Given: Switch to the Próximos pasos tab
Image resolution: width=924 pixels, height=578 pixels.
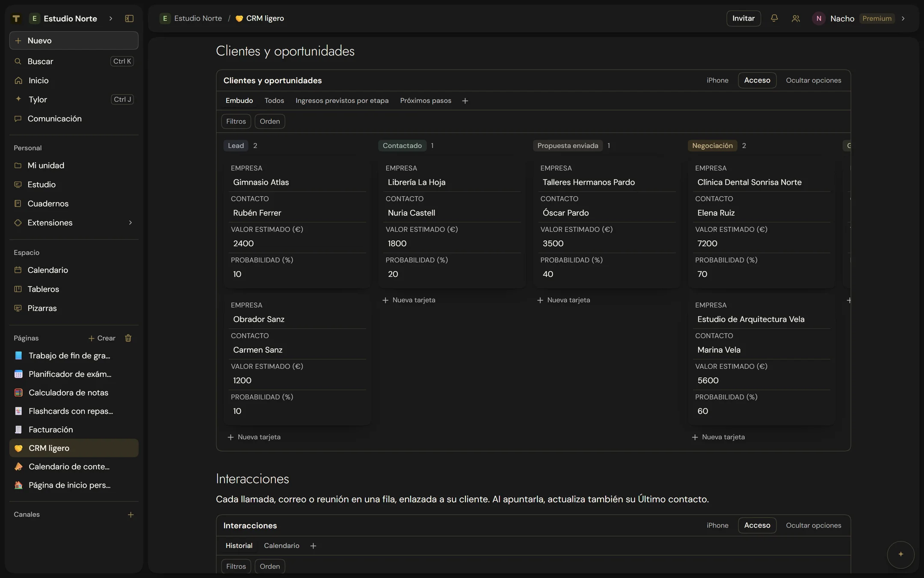Looking at the screenshot, I should pyautogui.click(x=426, y=101).
